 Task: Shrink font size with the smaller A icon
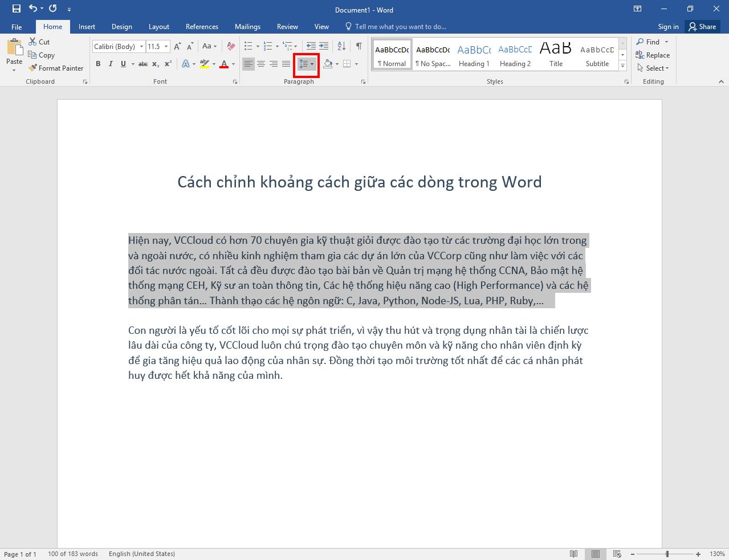point(190,47)
